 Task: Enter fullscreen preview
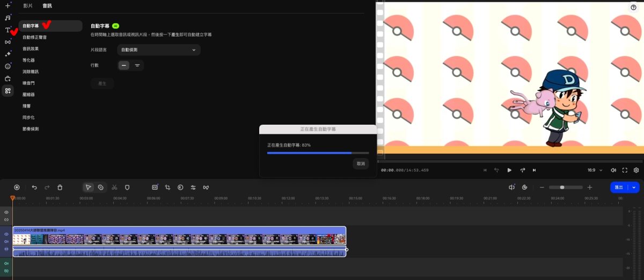tap(625, 170)
